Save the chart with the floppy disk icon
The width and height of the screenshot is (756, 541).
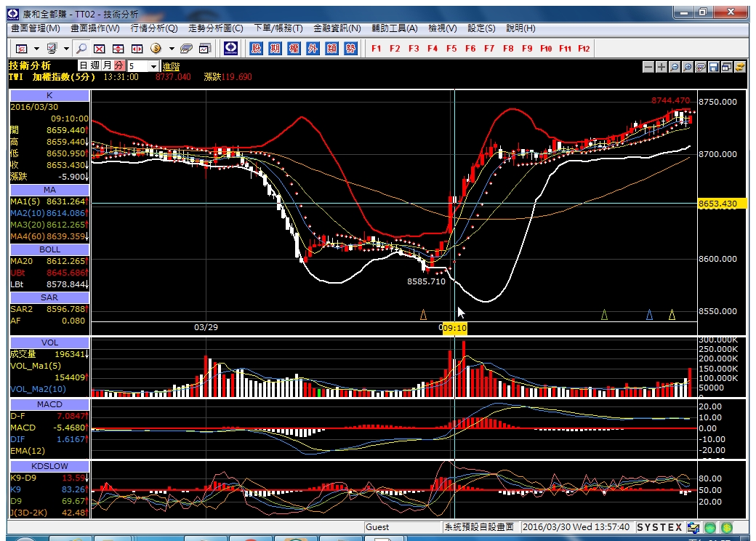tap(714, 67)
